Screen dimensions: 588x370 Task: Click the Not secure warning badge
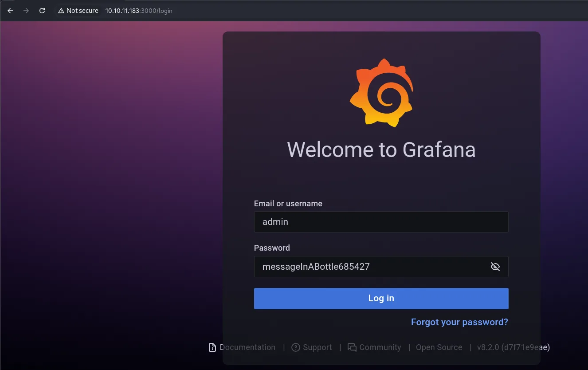[78, 11]
